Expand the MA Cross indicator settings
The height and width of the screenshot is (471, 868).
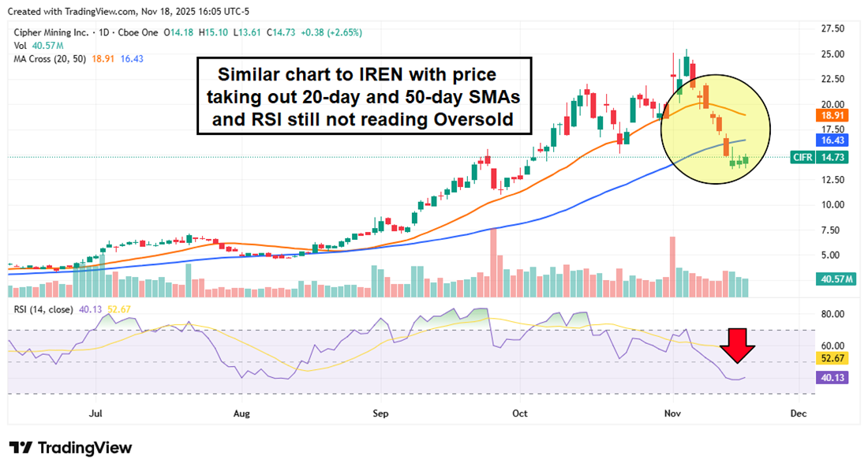tap(47, 58)
